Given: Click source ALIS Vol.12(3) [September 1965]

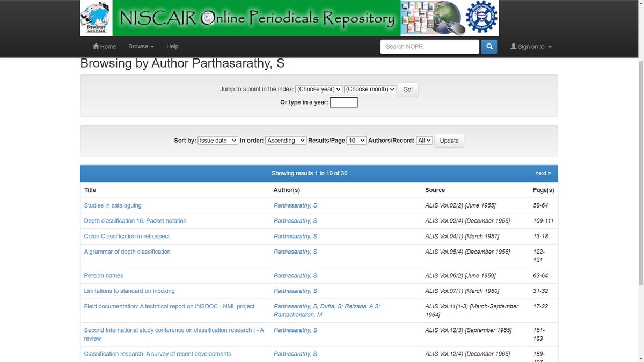Looking at the screenshot, I should coord(468,330).
